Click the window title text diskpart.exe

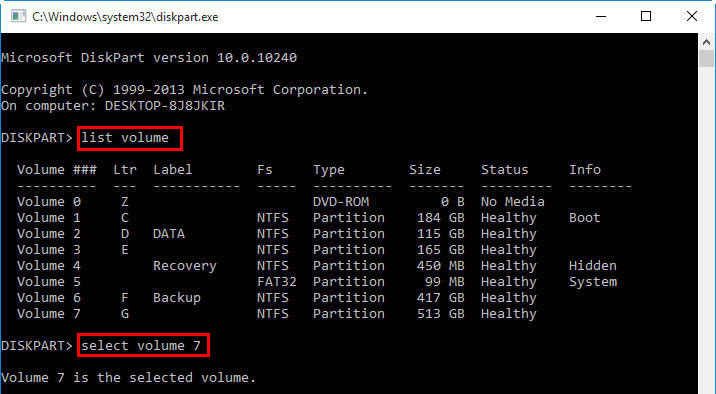[x=125, y=17]
